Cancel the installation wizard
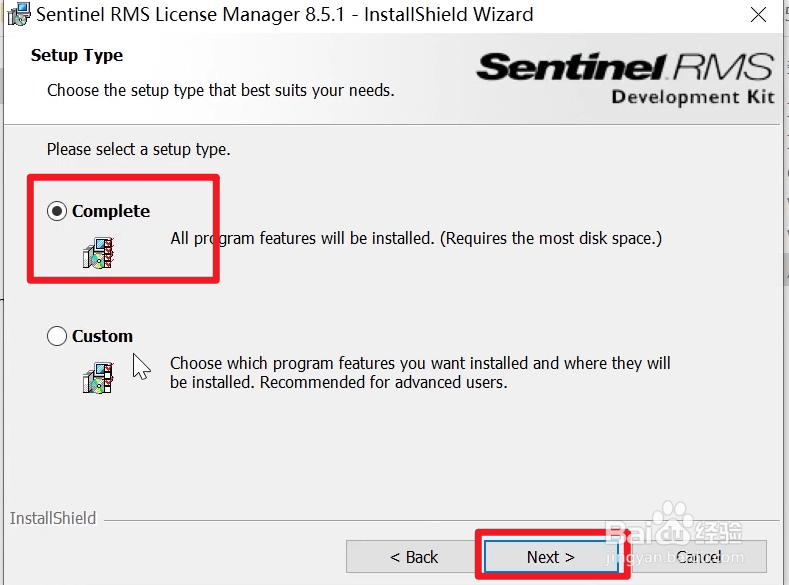 point(698,557)
